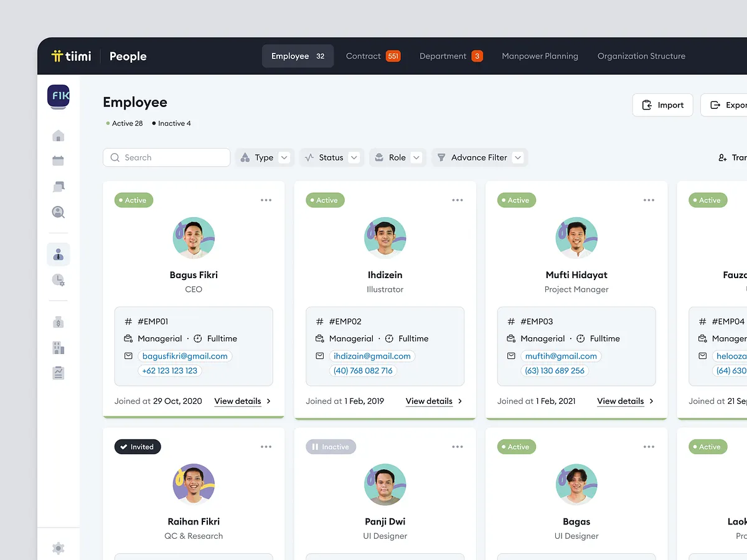Open the people search sidebar icon

59,212
